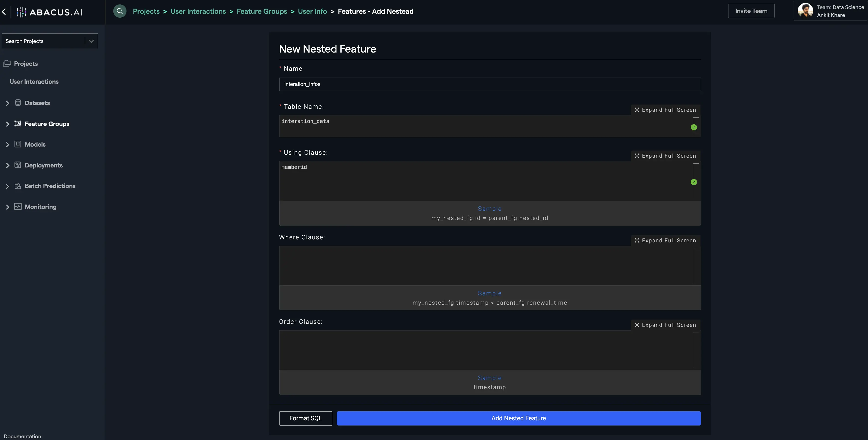Expand the Monitoring section chevron
The height and width of the screenshot is (440, 868).
tap(7, 207)
